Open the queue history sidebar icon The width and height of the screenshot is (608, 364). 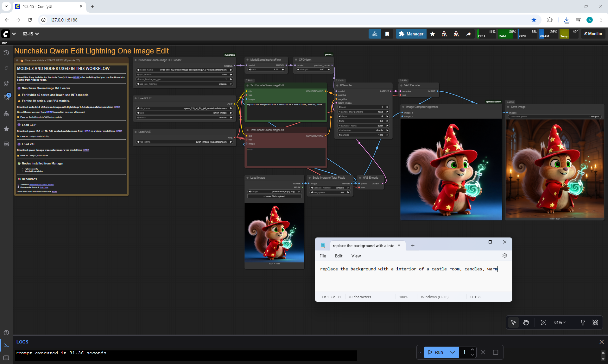(6, 53)
